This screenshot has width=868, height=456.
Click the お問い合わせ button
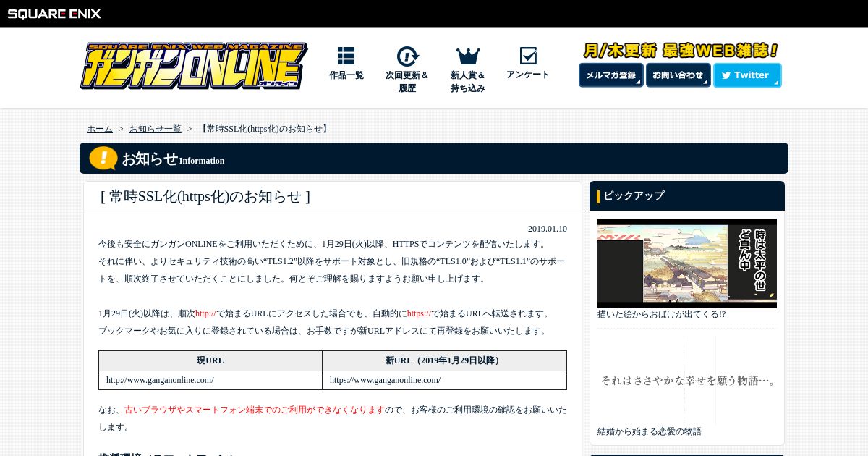click(x=678, y=75)
